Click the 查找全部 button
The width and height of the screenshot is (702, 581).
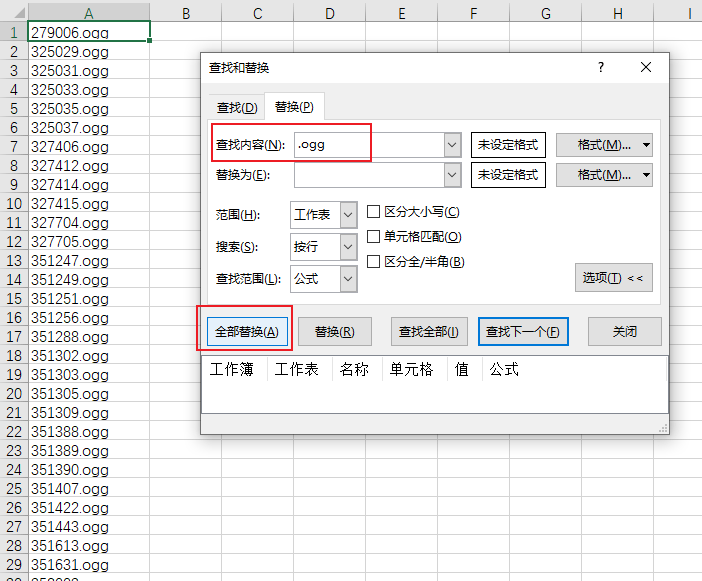click(x=428, y=331)
